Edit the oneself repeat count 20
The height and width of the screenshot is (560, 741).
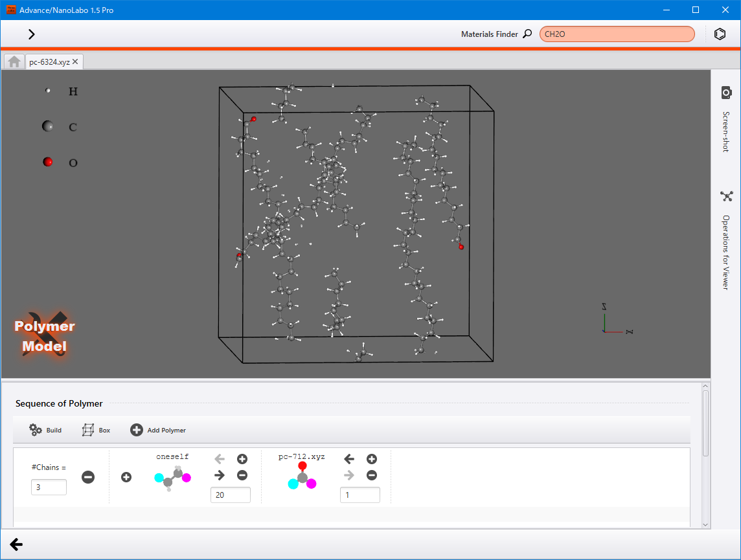click(x=231, y=495)
